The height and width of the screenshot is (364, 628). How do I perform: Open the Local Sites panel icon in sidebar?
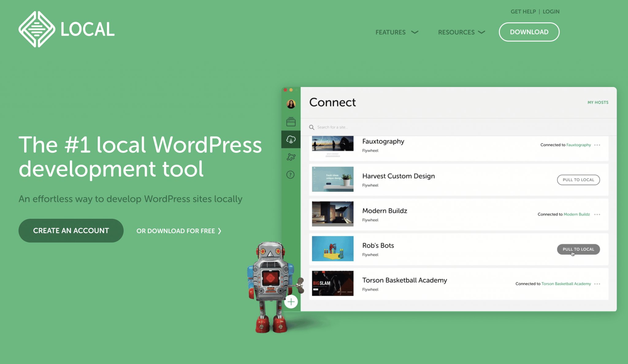click(x=291, y=122)
